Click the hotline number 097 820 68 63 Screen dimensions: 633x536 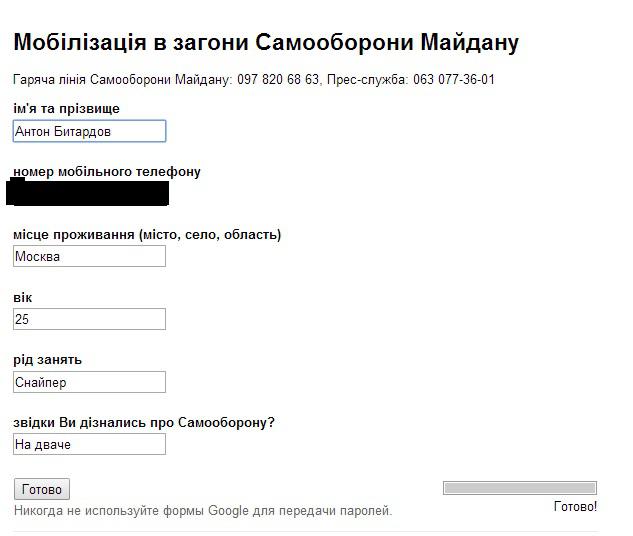coord(278,79)
